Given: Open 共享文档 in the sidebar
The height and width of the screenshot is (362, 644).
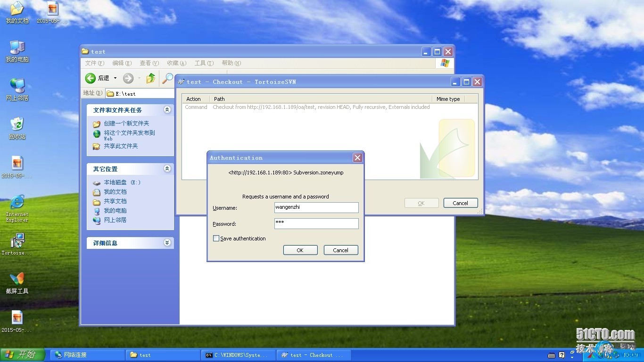Looking at the screenshot, I should point(115,201).
